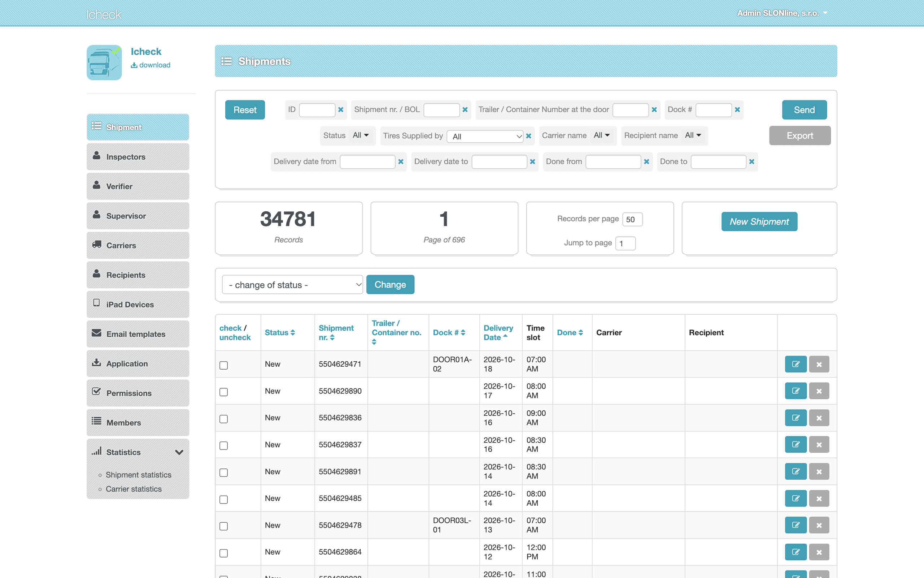Open Carriers in the sidebar
This screenshot has width=924, height=578.
pos(138,245)
